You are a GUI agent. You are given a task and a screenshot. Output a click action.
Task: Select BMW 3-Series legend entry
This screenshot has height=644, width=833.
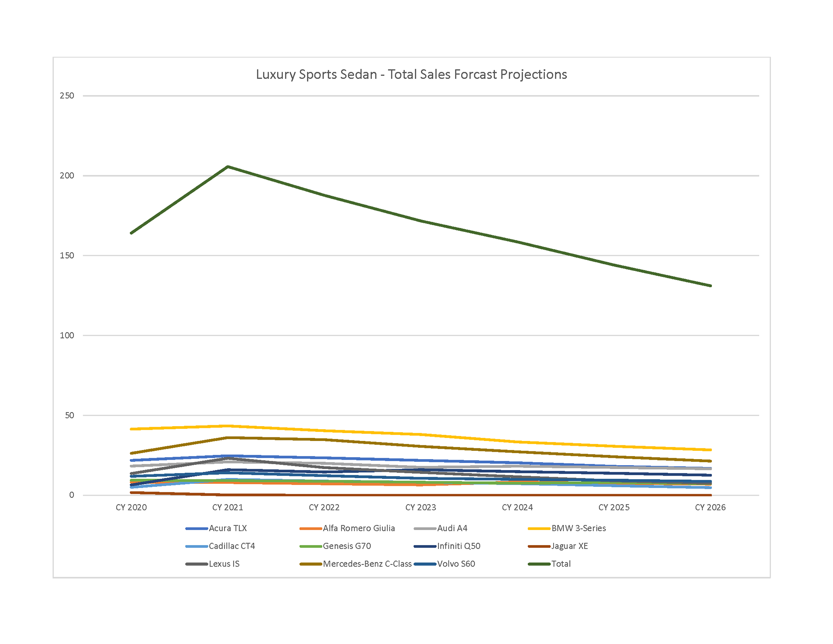pyautogui.click(x=578, y=528)
